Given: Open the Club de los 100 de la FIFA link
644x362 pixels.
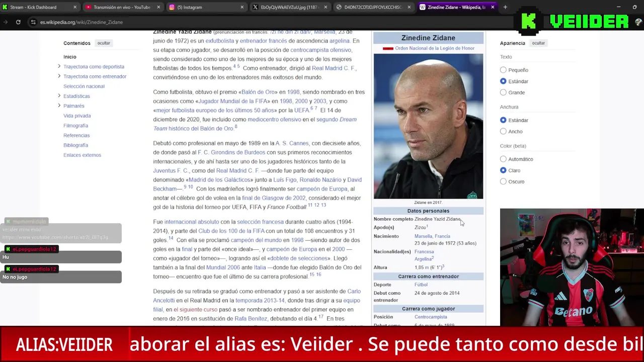Looking at the screenshot, I should click(x=231, y=231).
